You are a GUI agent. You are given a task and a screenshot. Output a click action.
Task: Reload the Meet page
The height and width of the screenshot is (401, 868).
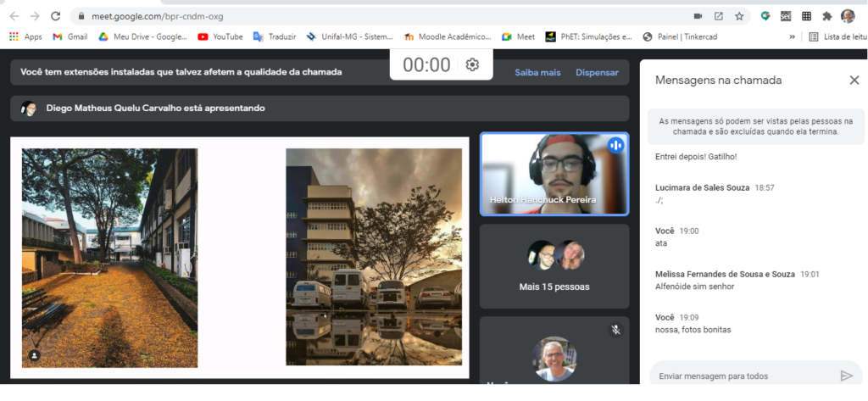coord(56,16)
